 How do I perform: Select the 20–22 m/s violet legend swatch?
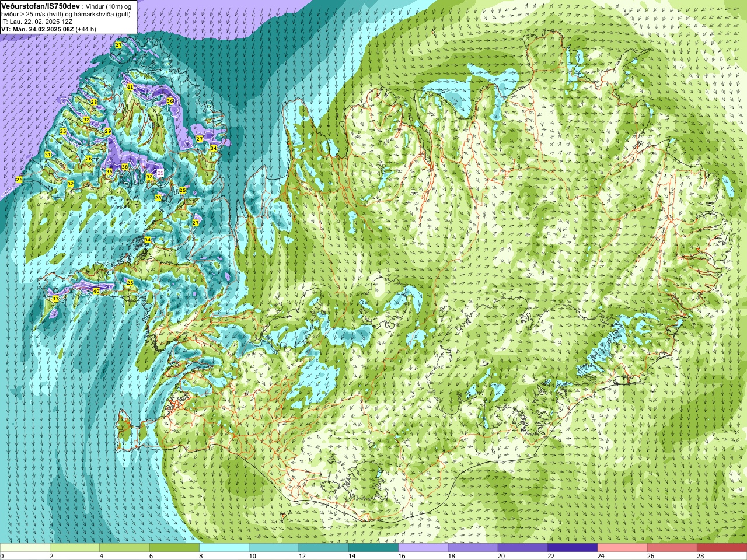(523, 548)
